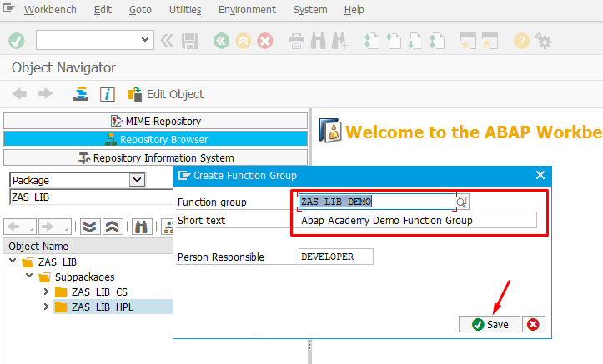
Task: Click the Create Function Group title icon
Action: tap(184, 176)
